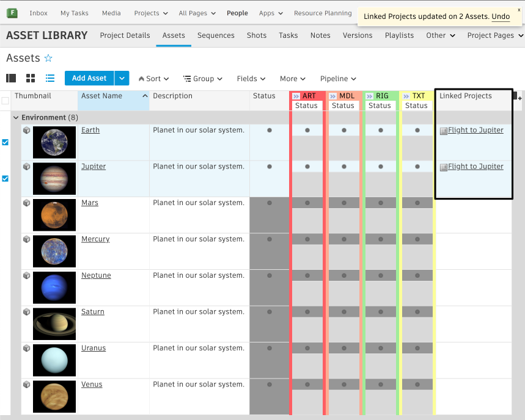Click the cube icon beside Saturn
The width and height of the screenshot is (525, 420).
[26, 312]
